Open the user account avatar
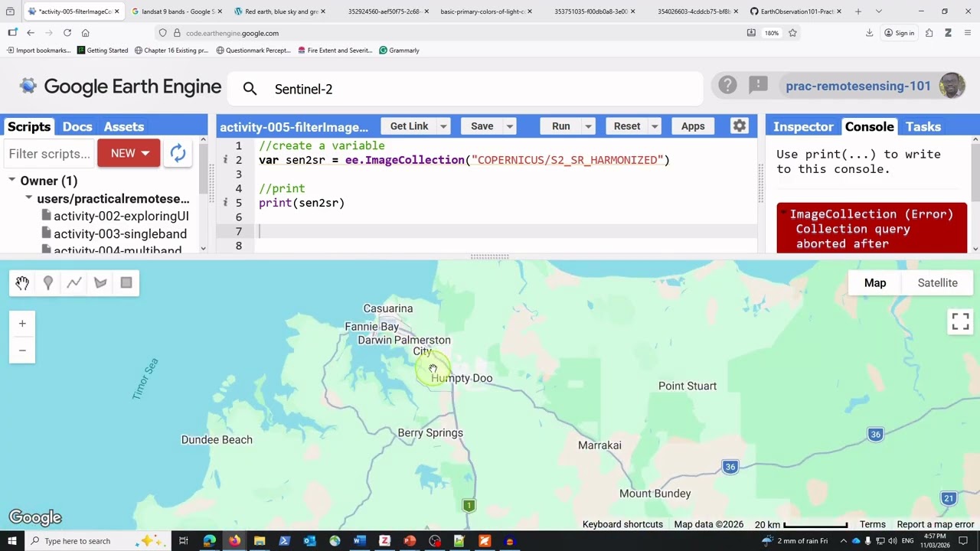The width and height of the screenshot is (980, 551). (x=952, y=86)
